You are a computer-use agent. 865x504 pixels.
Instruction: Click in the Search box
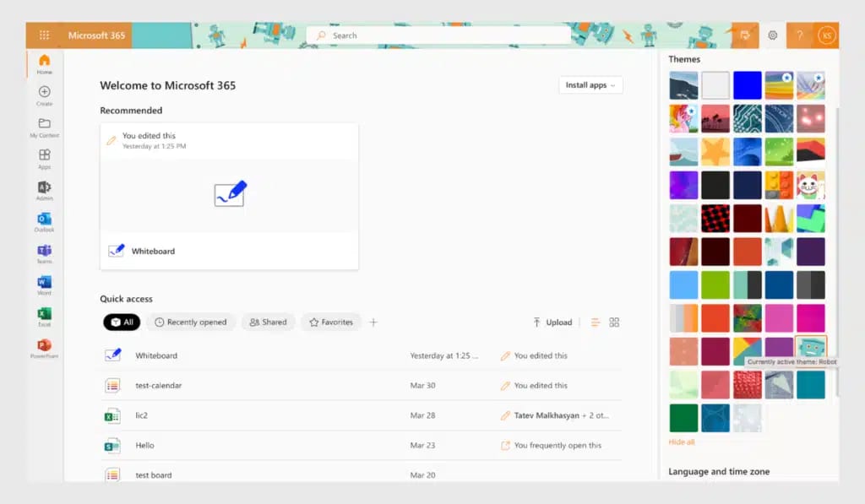(438, 35)
